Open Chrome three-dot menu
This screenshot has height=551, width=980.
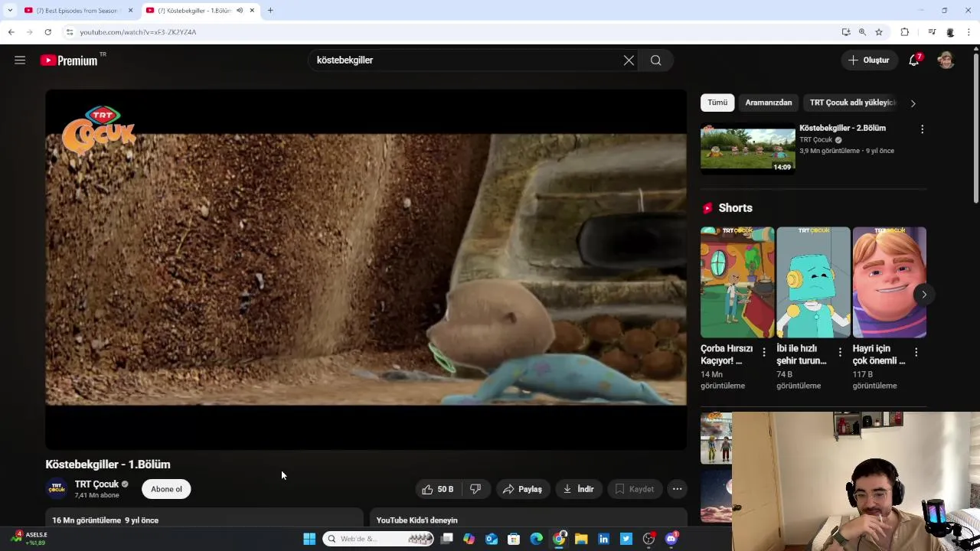969,32
